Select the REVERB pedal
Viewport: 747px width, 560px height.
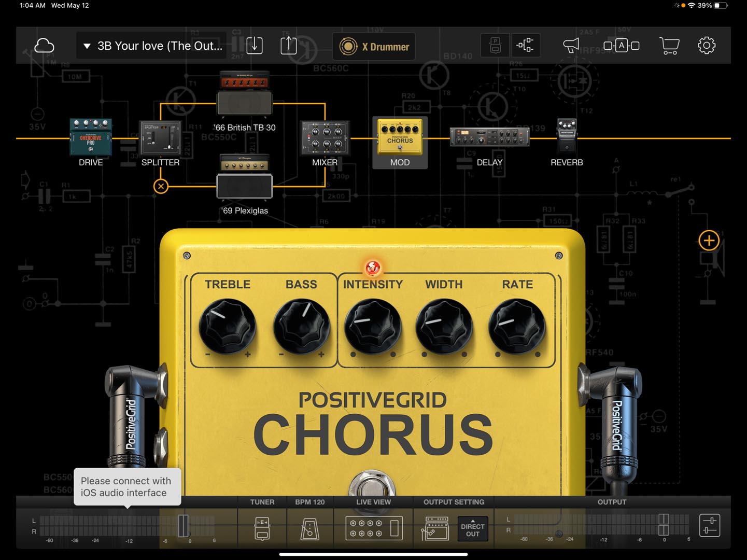(567, 136)
